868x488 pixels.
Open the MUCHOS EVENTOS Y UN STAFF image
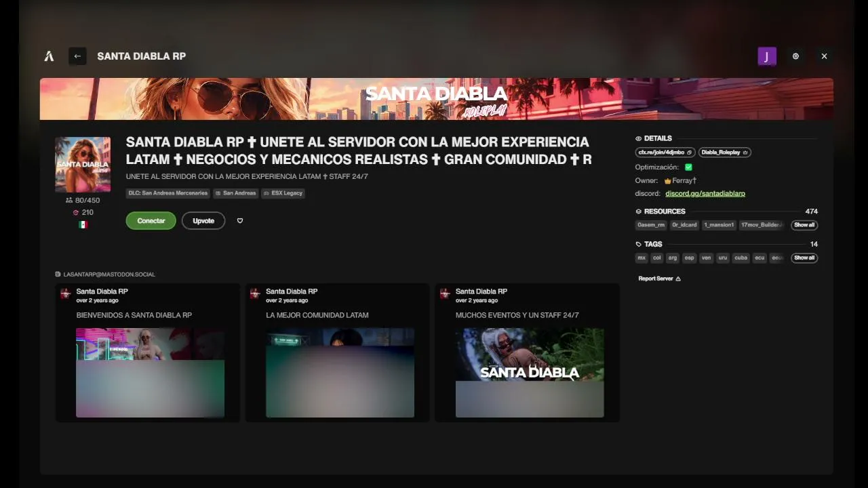click(530, 373)
